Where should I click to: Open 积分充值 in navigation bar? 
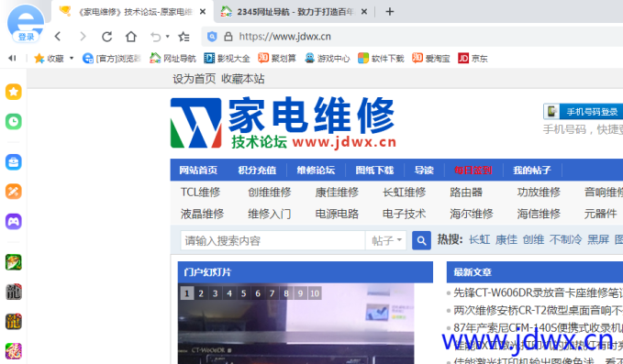click(x=257, y=171)
